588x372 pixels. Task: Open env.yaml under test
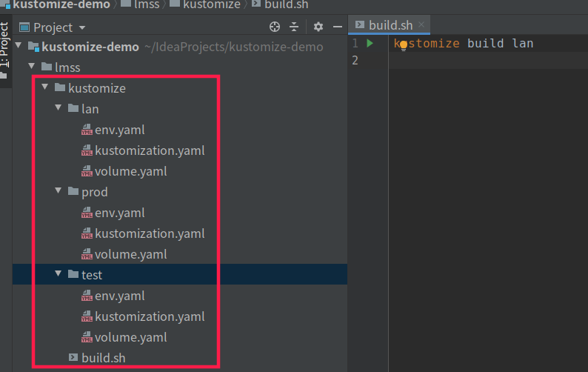120,296
